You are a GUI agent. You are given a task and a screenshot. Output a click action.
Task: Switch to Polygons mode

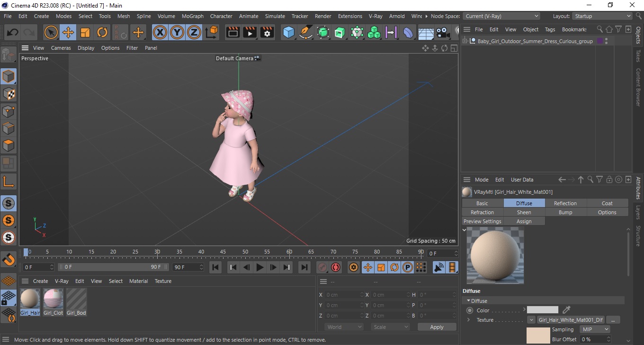9,145
